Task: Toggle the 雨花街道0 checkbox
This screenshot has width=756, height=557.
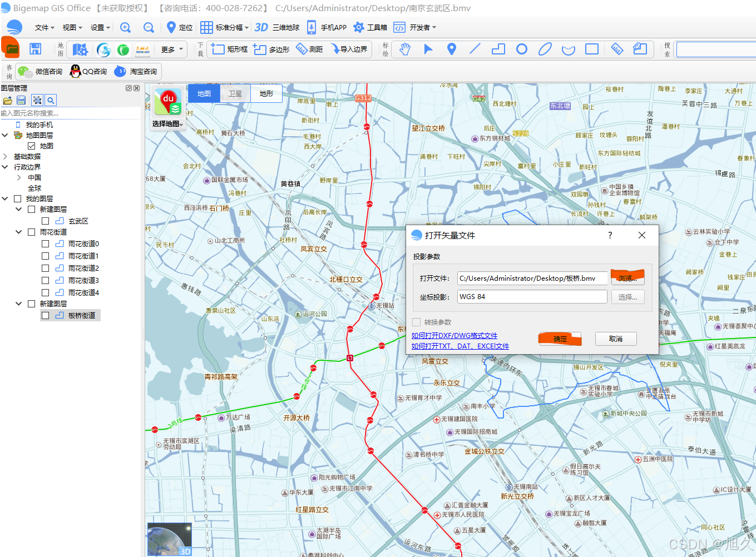Action: coord(46,243)
